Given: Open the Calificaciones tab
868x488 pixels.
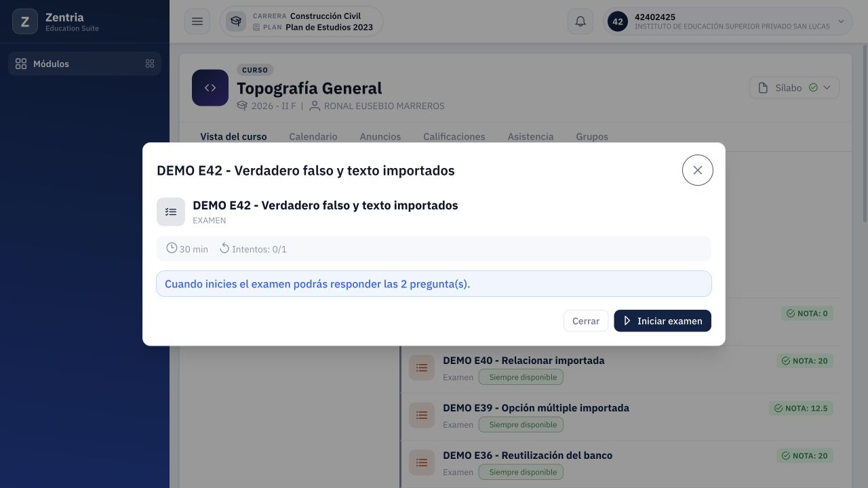Looking at the screenshot, I should [454, 136].
